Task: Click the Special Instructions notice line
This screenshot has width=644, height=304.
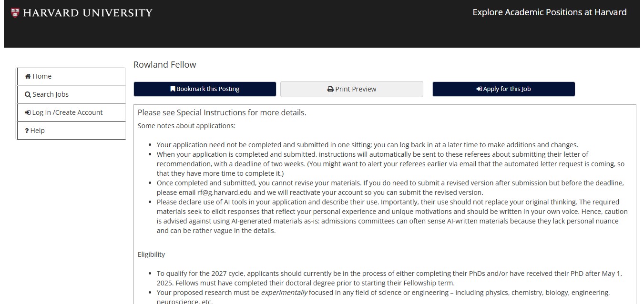Action: coord(222,113)
